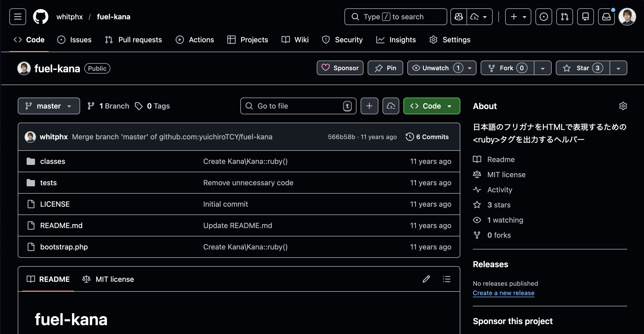644x334 pixels.
Task: Open the Wiki tab
Action: click(295, 40)
